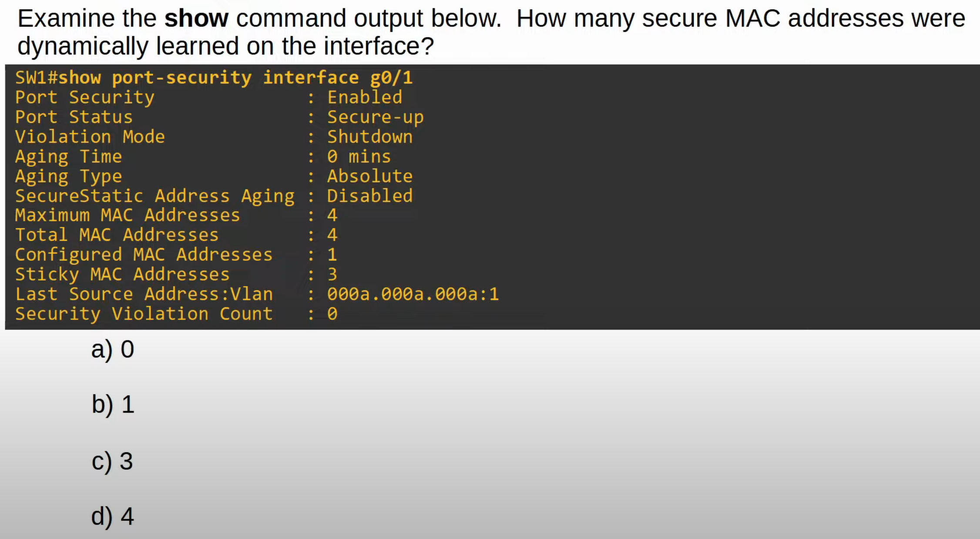This screenshot has height=539, width=980.
Task: Click the Aging Type Absolute value
Action: (x=370, y=176)
